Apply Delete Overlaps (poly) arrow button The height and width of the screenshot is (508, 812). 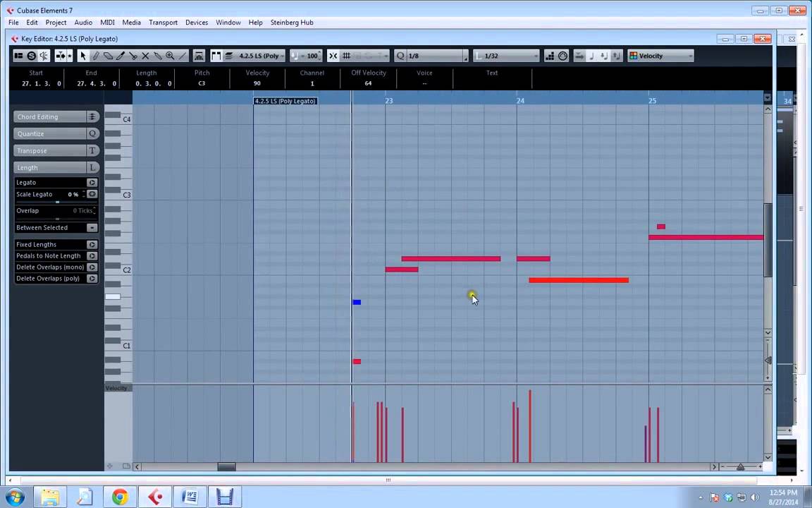92,279
